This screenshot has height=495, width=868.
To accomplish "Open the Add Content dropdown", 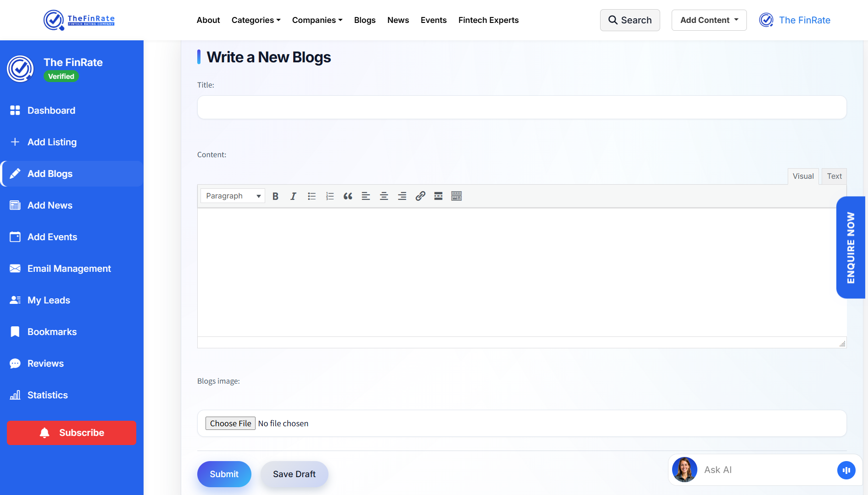I will [x=709, y=20].
